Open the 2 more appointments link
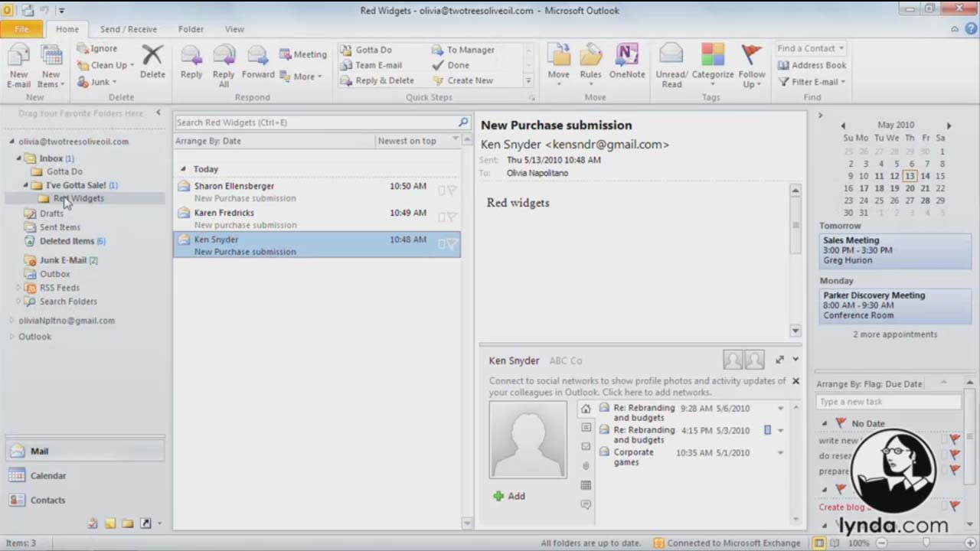Screen dimensions: 980x551 pos(895,334)
